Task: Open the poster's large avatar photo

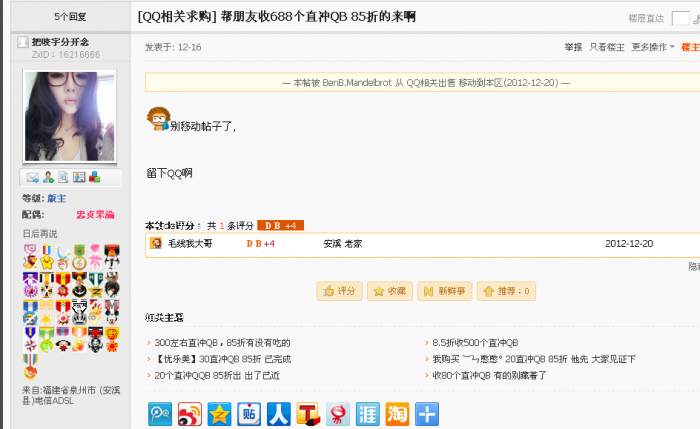Action: coord(69,117)
